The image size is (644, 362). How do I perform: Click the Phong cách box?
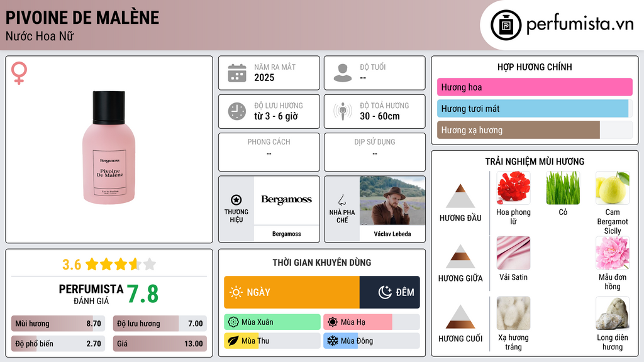(269, 152)
